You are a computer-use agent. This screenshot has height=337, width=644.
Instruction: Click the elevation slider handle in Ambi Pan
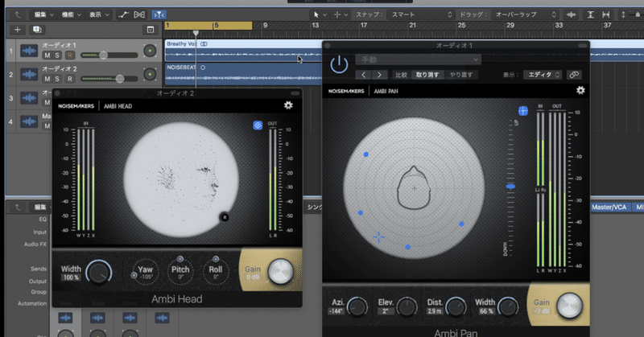pyautogui.click(x=510, y=187)
